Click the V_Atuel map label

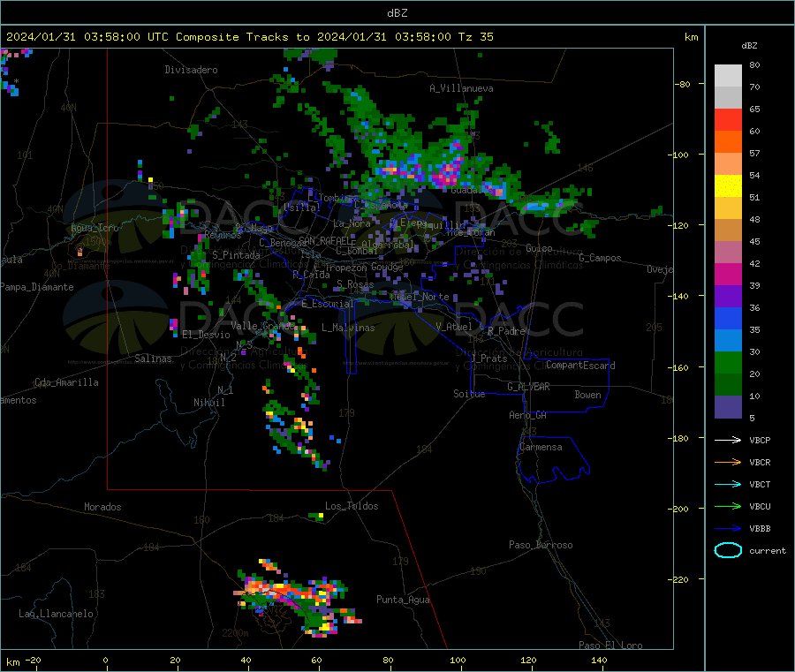click(x=454, y=327)
